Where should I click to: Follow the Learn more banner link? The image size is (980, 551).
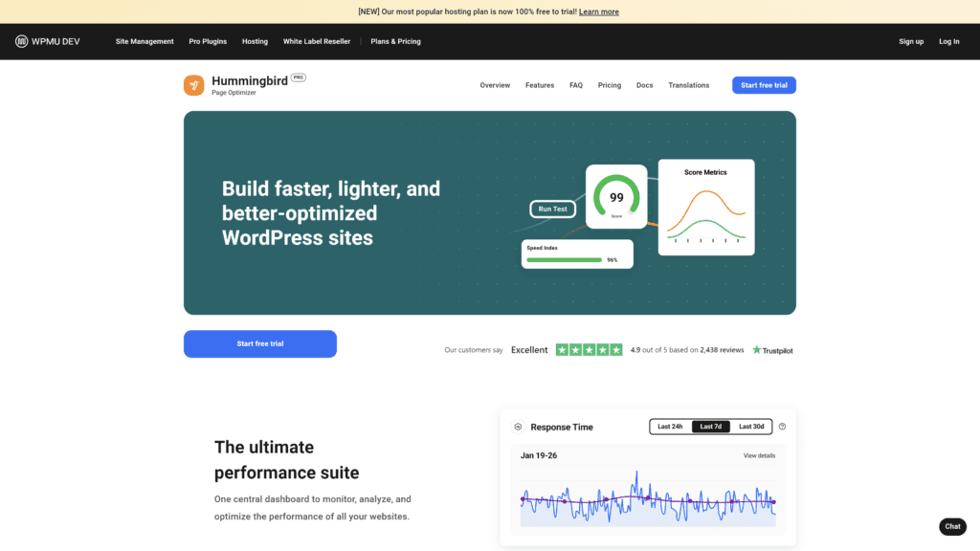[x=599, y=11]
